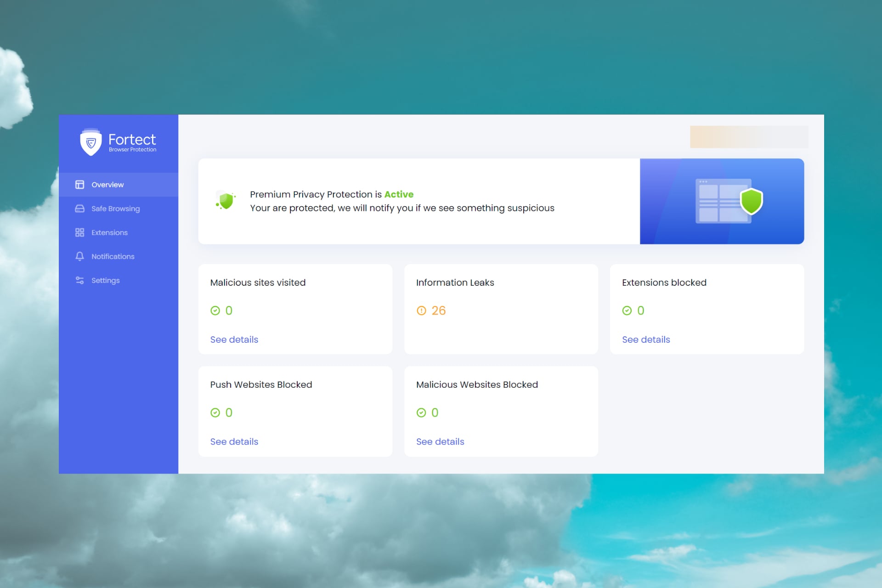The width and height of the screenshot is (882, 588).
Task: Click the Notifications bell icon
Action: [79, 256]
